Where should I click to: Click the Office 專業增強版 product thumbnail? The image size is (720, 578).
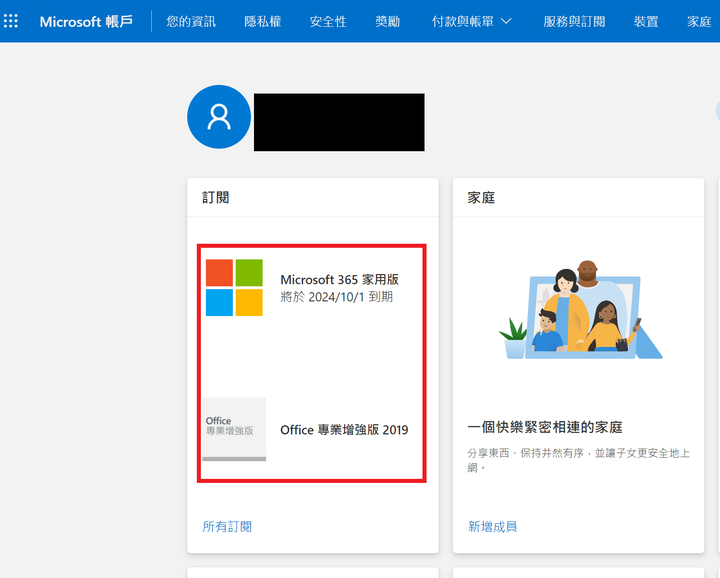click(234, 429)
